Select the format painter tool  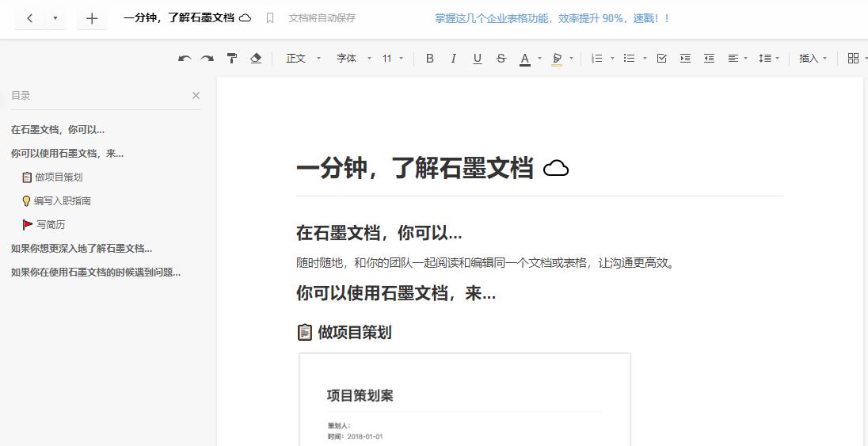coord(232,59)
